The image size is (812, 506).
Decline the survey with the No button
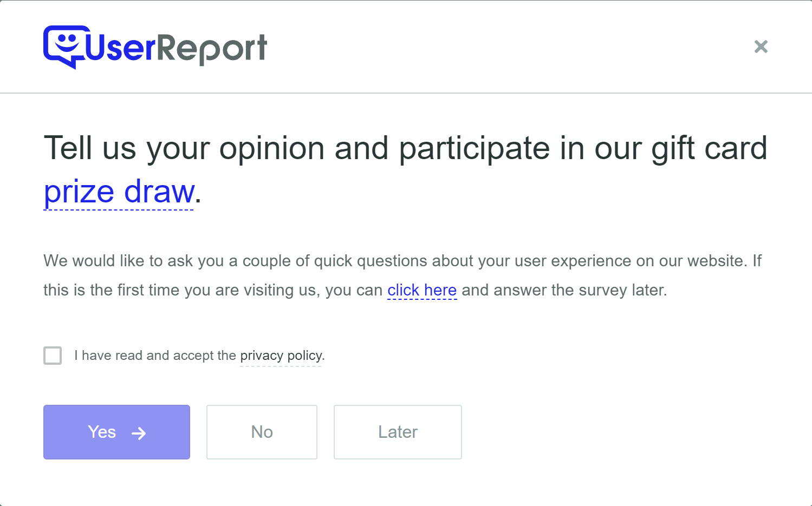click(262, 432)
